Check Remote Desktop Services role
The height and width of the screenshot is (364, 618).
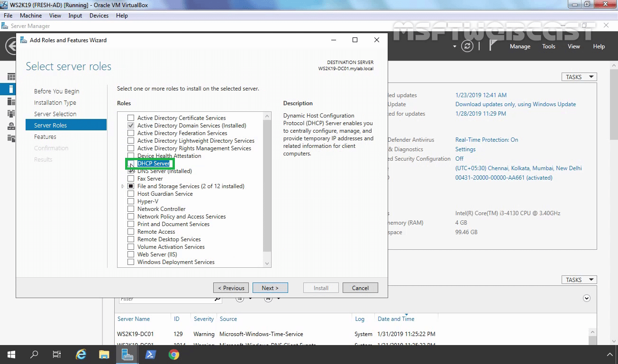coord(131,239)
